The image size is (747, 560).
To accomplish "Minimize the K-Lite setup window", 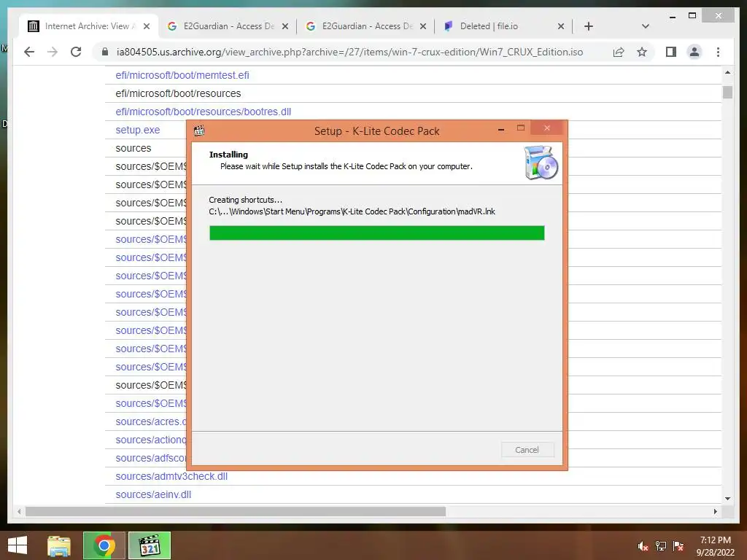I will pos(501,128).
